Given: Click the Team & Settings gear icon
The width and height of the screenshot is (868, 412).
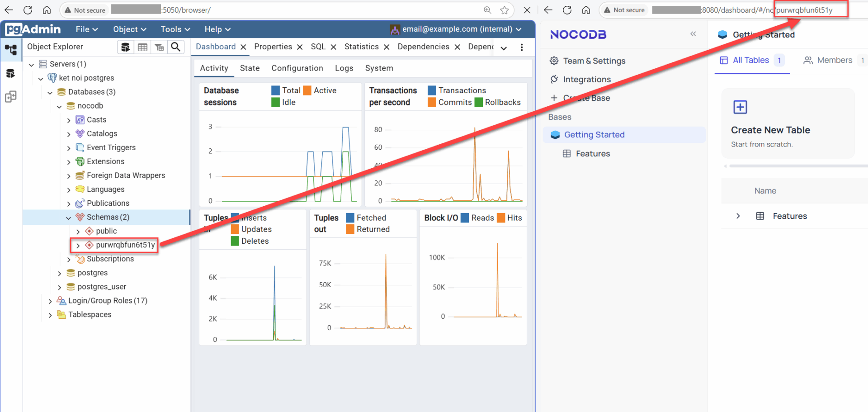Looking at the screenshot, I should (554, 61).
